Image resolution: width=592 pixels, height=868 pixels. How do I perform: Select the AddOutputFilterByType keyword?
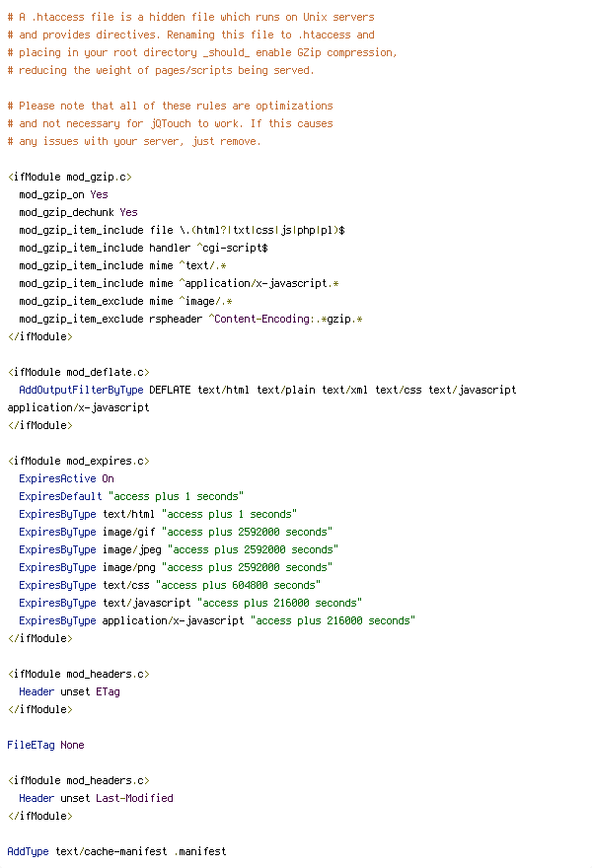pyautogui.click(x=81, y=390)
